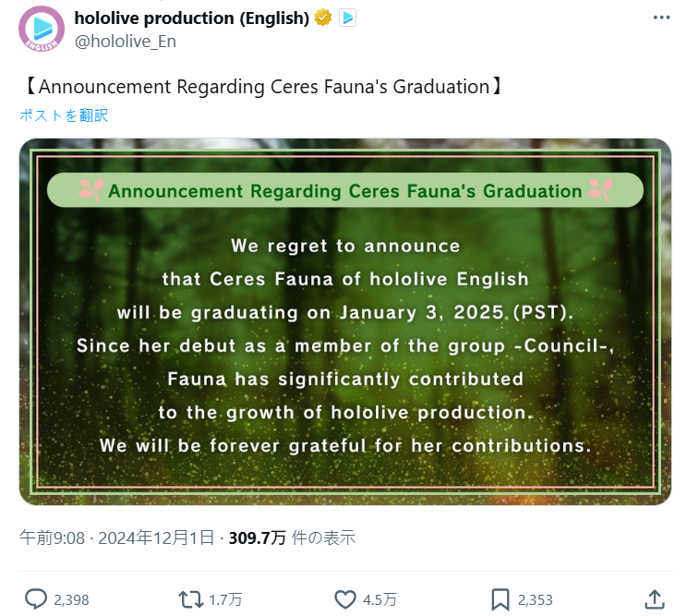
Task: Click the post's announcement title text
Action: coord(264,87)
